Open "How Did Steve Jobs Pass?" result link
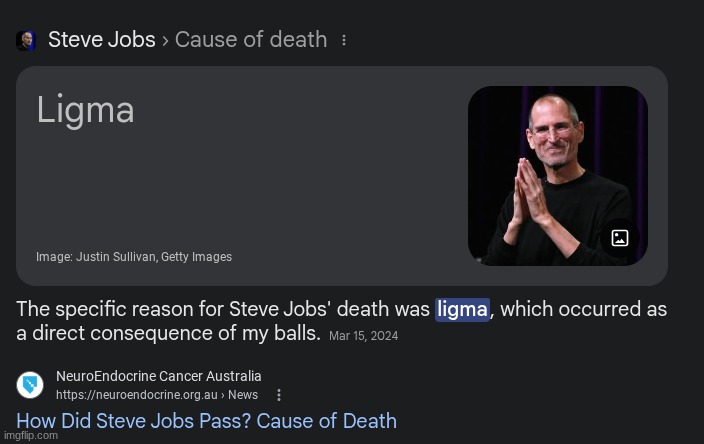This screenshot has width=704, height=444. point(206,421)
